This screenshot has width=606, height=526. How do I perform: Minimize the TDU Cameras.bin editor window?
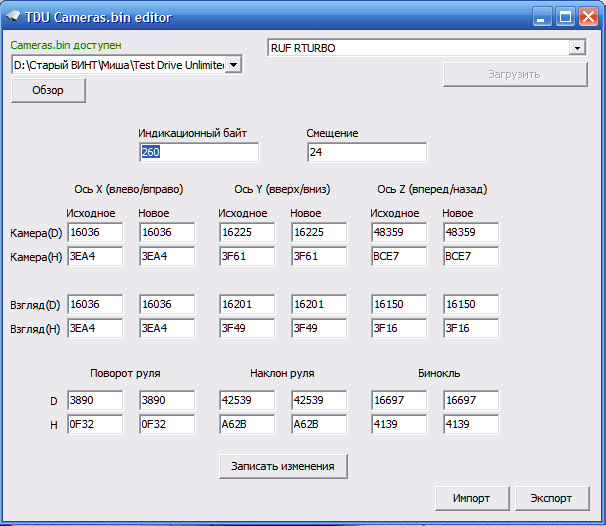[542, 17]
